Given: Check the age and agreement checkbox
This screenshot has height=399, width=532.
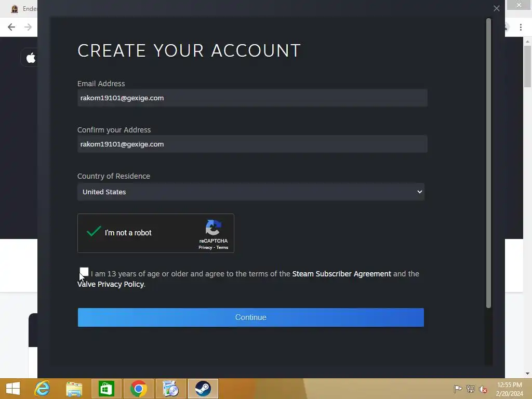Looking at the screenshot, I should coord(84,272).
